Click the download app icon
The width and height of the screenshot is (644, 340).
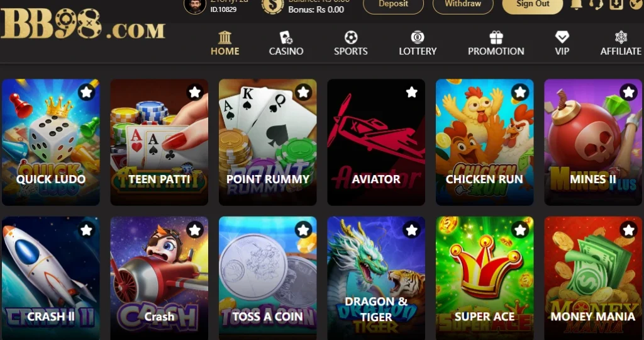coord(616,5)
